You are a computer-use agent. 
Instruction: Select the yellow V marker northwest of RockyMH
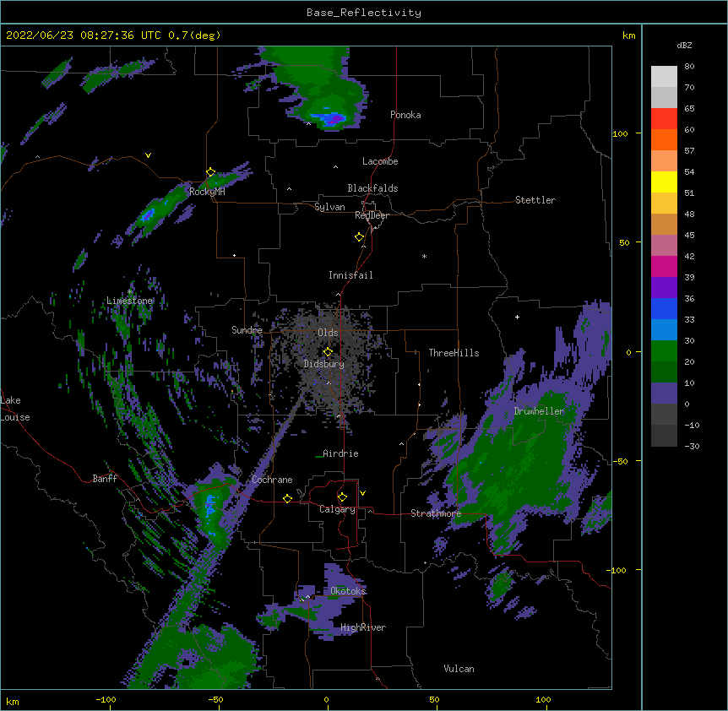pos(148,155)
